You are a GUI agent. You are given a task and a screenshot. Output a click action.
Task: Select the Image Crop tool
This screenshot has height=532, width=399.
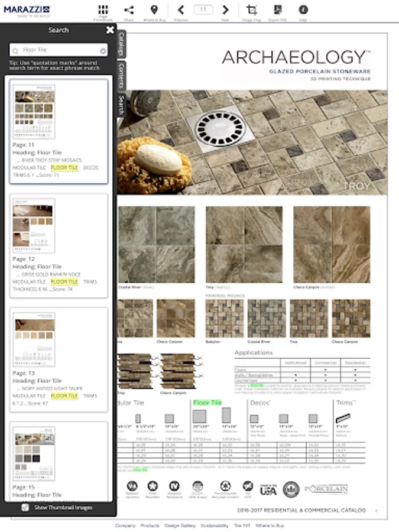click(252, 9)
